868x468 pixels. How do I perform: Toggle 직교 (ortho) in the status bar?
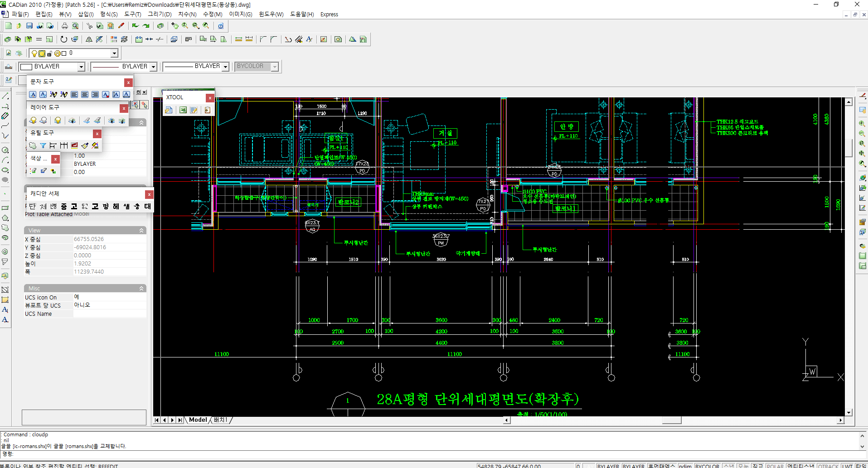coord(758,466)
